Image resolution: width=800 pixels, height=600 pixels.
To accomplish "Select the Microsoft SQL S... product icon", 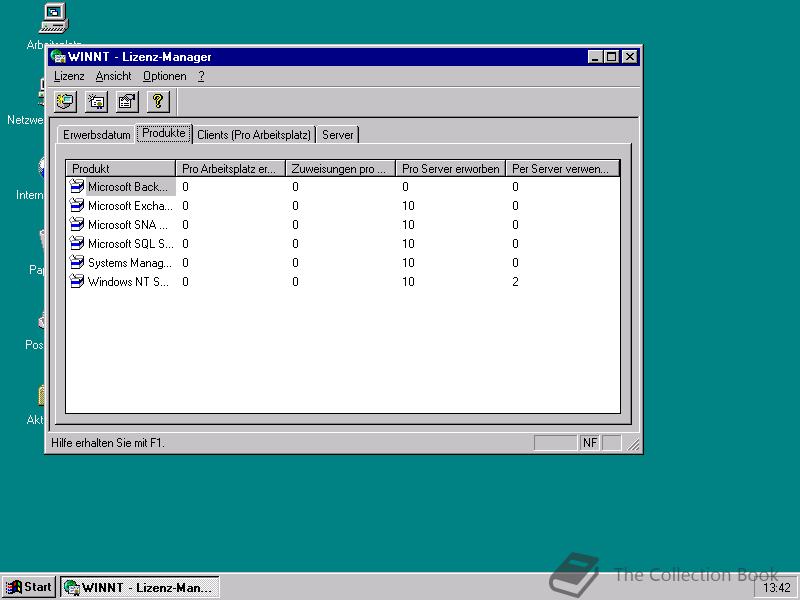I will click(77, 243).
